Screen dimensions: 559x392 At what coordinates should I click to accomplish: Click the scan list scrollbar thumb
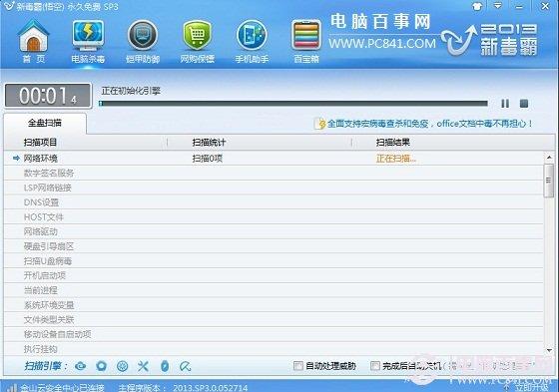tap(549, 181)
